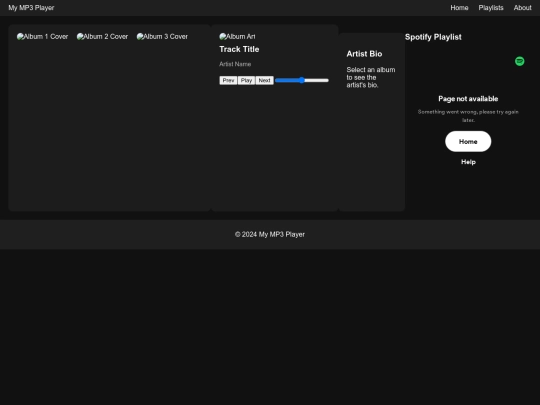The image size is (540, 405).
Task: Start playback with the Play button
Action: [246, 80]
